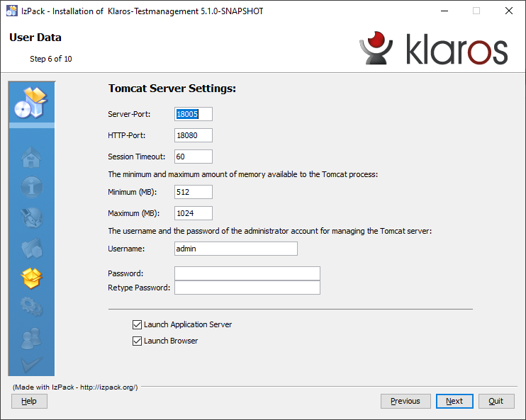Click the Klaros logo in header
The width and height of the screenshot is (526, 420).
[x=433, y=50]
